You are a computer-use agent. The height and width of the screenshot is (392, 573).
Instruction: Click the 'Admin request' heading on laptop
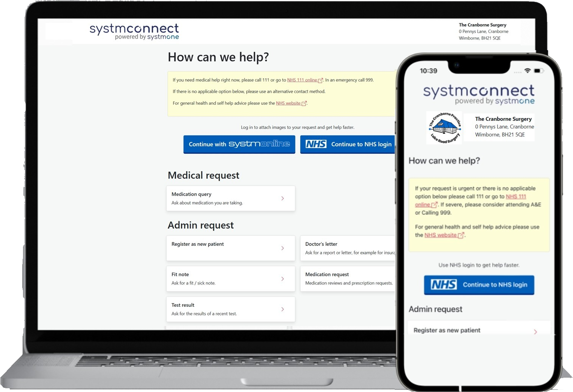click(x=201, y=225)
